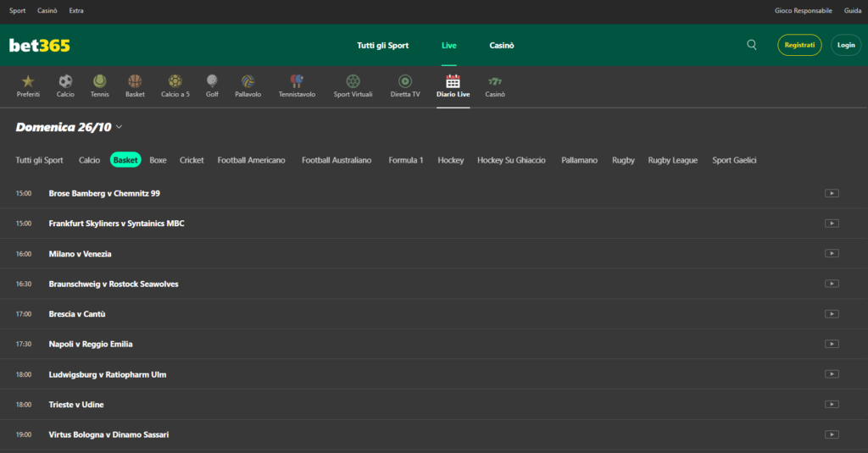Filter the diary by Calcio
The height and width of the screenshot is (453, 868).
click(89, 160)
